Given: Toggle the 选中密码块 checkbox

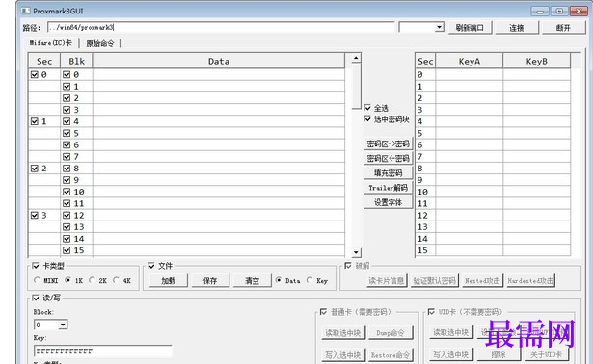Looking at the screenshot, I should tap(367, 119).
